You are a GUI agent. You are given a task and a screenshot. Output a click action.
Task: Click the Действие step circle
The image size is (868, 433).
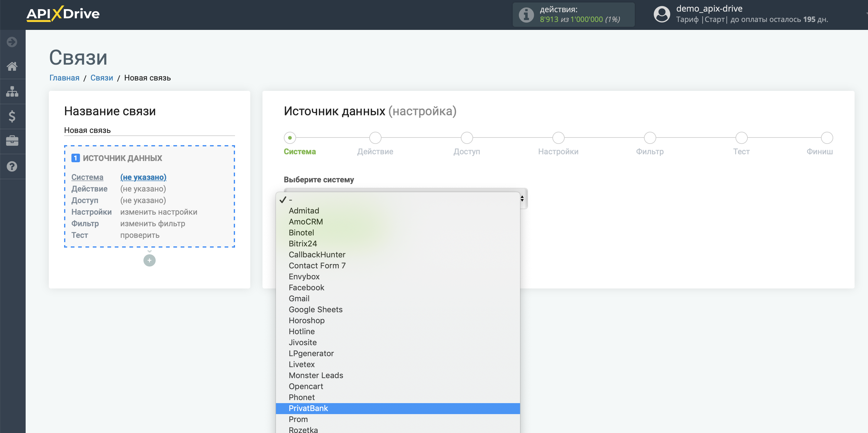click(x=375, y=138)
